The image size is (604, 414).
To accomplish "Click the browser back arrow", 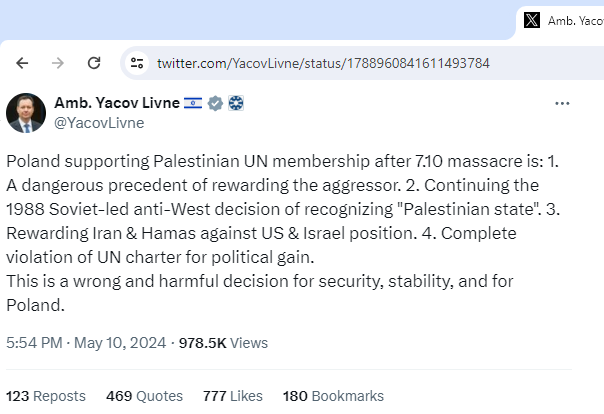I will 22,63.
